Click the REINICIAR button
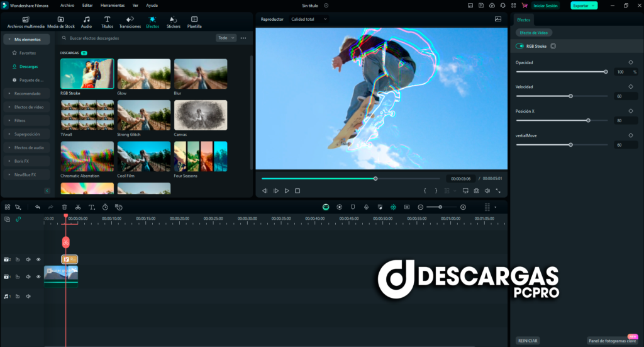 click(527, 340)
